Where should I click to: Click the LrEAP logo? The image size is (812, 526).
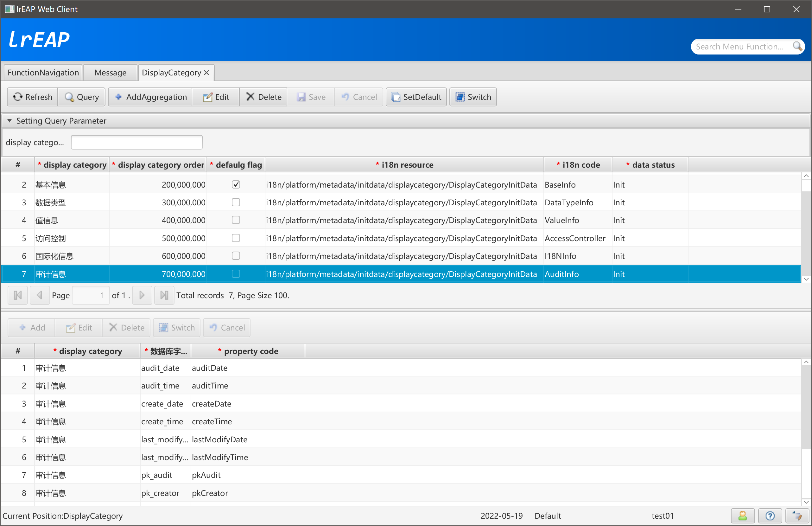click(x=39, y=40)
